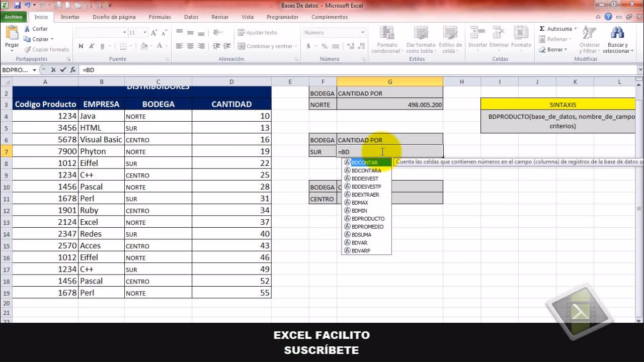Click the Cortar scissors icon
The width and height of the screenshot is (644, 362).
(27, 29)
